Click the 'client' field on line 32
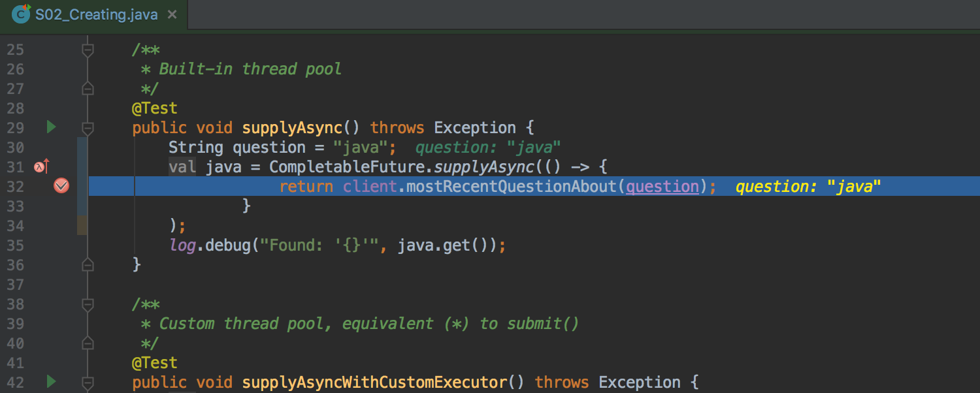The width and height of the screenshot is (980, 393). (x=370, y=187)
